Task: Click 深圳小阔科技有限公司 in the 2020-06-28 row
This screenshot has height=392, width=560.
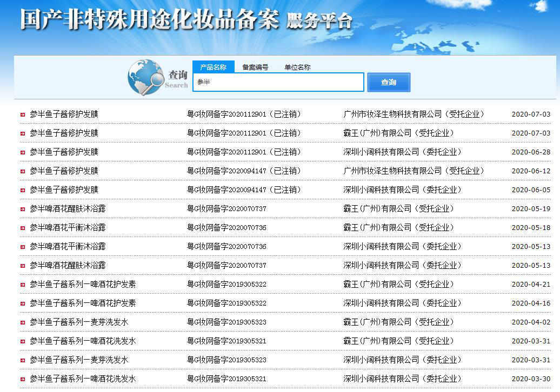Action: [x=381, y=152]
